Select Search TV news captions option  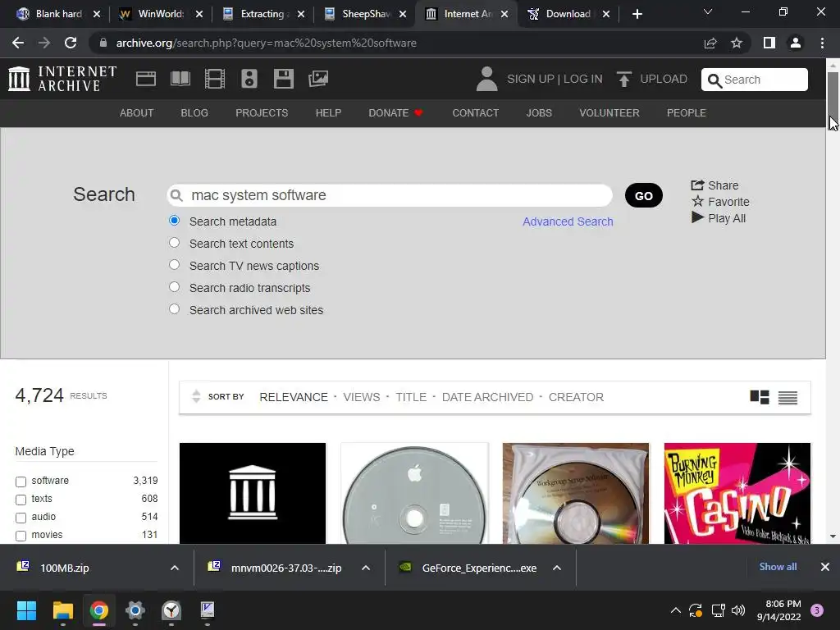click(x=174, y=265)
